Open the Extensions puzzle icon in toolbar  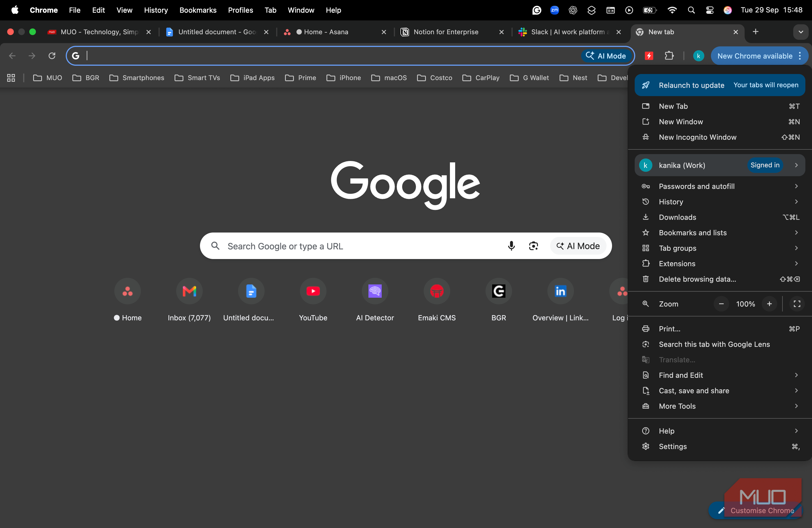point(669,56)
